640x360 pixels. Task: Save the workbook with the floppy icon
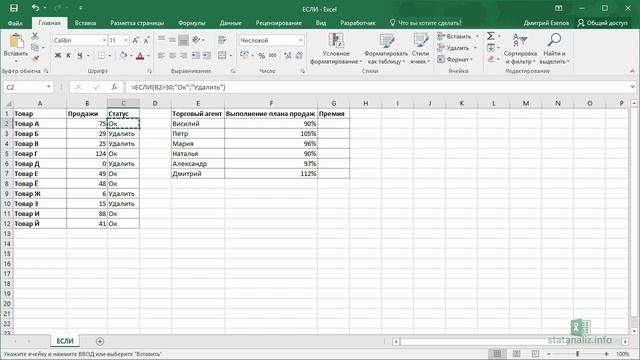pos(14,8)
